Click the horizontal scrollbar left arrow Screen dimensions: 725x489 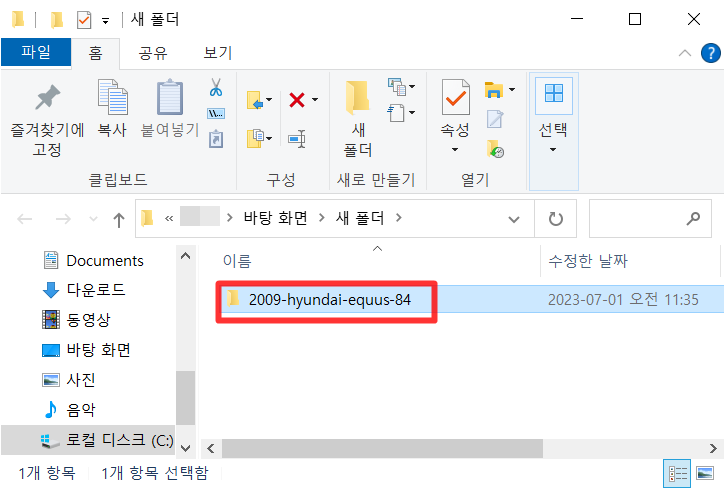[211, 448]
